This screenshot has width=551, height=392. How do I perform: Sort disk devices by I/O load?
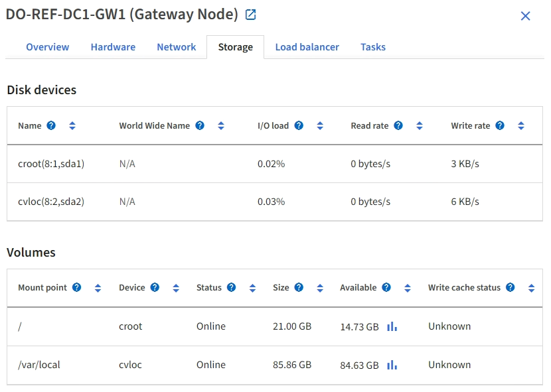pos(320,125)
